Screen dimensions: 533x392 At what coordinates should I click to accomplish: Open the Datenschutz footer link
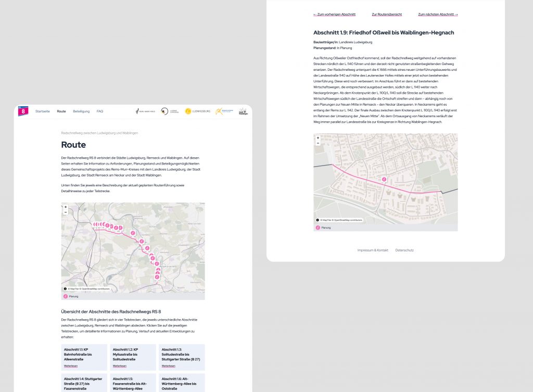coord(404,250)
